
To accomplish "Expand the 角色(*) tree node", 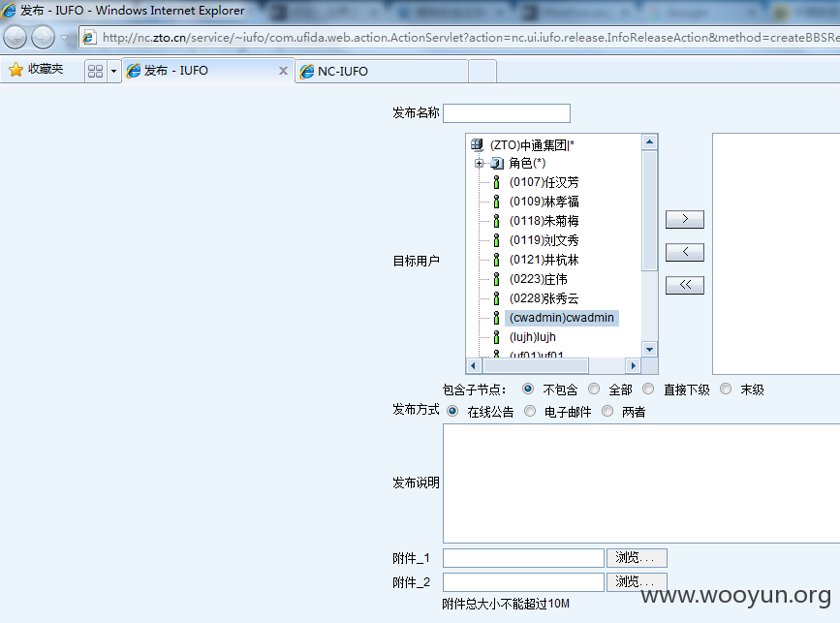I will [x=479, y=164].
